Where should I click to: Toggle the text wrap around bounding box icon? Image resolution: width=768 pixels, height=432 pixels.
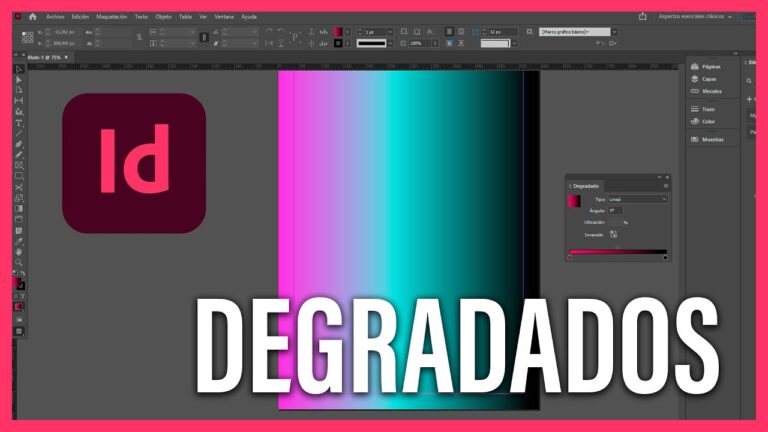[x=461, y=32]
